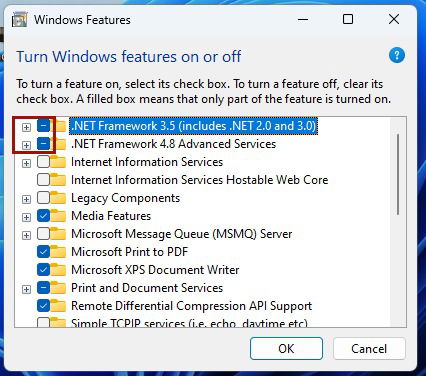Select the Print and Document Services label
The image size is (426, 376).
[147, 288]
